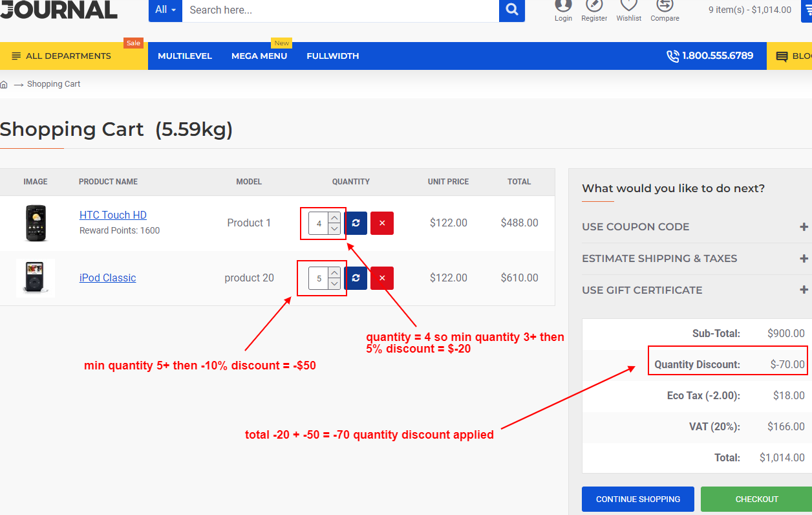Click inside the HTC Touch HD quantity field

(x=318, y=223)
